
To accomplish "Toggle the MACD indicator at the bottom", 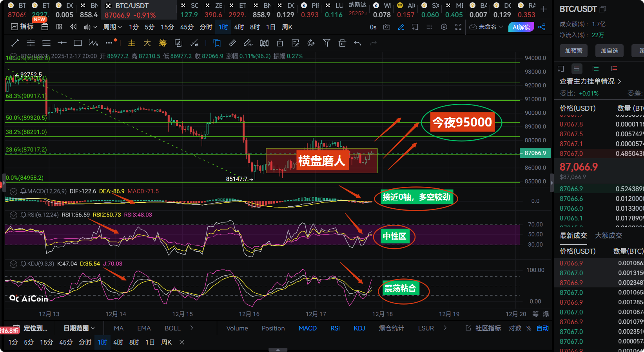I will click(307, 328).
